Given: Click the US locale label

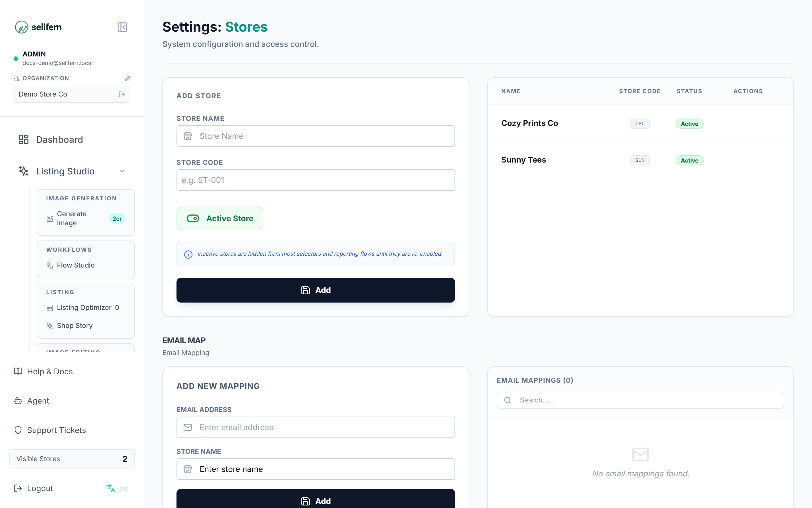Looking at the screenshot, I should (123, 489).
